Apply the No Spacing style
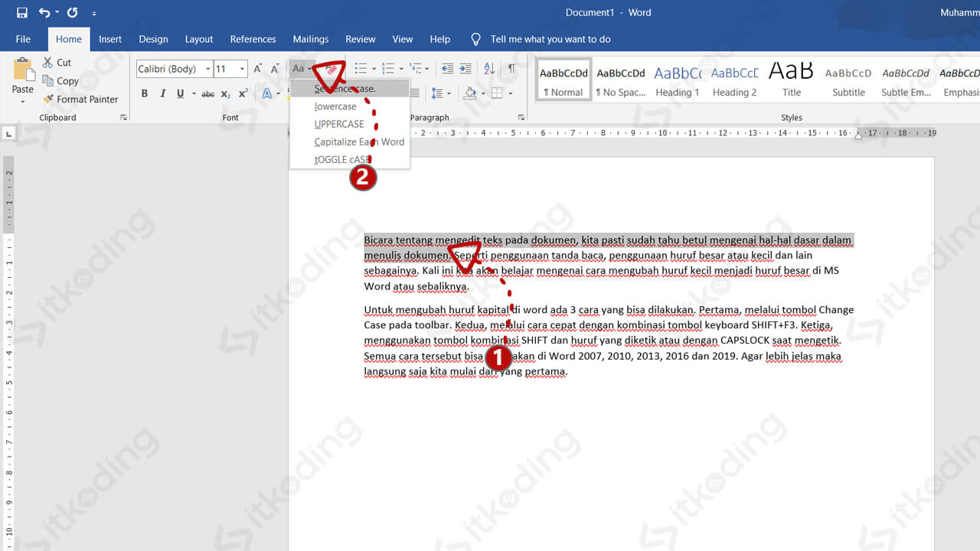The width and height of the screenshot is (980, 551). [621, 80]
